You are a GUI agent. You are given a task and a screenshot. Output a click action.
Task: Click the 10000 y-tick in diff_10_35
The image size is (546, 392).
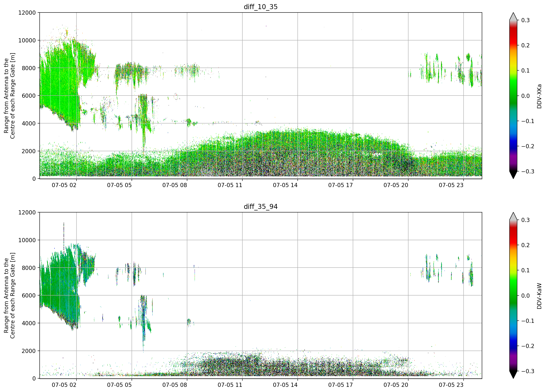coord(27,40)
